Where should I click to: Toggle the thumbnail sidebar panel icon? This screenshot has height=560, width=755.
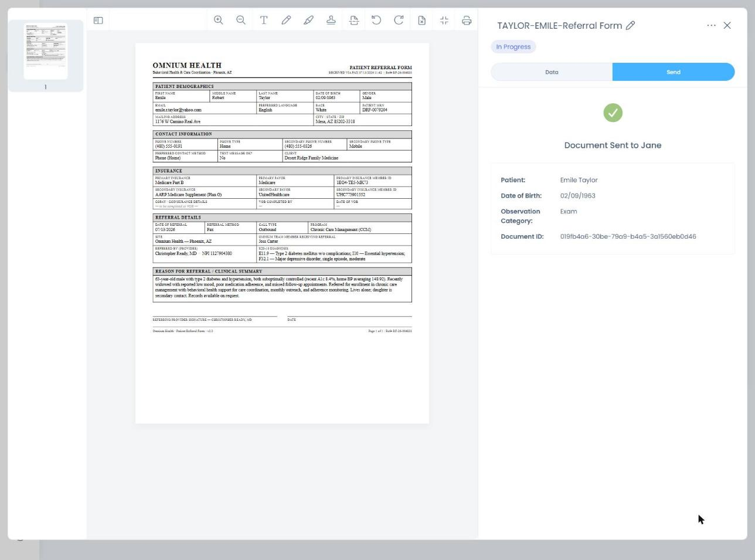click(98, 21)
